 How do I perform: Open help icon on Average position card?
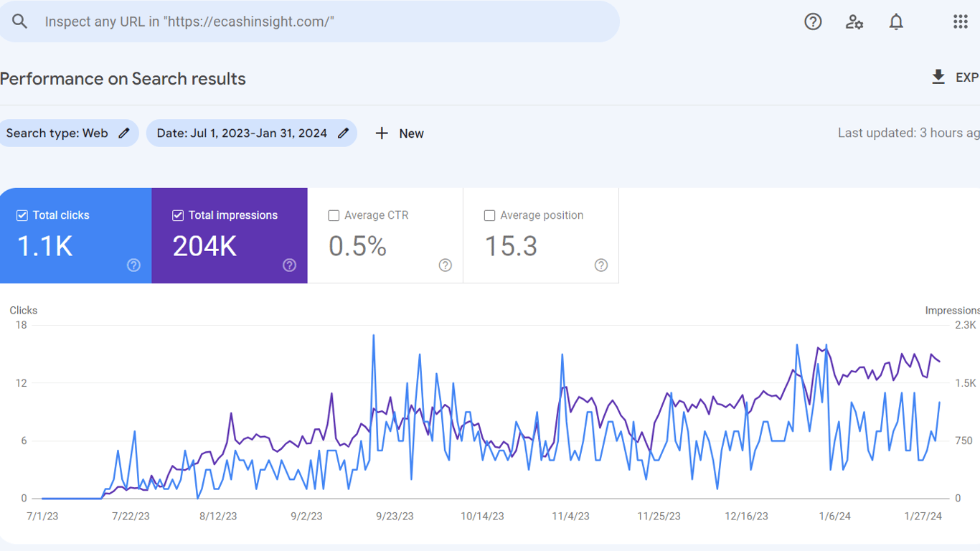click(x=601, y=265)
